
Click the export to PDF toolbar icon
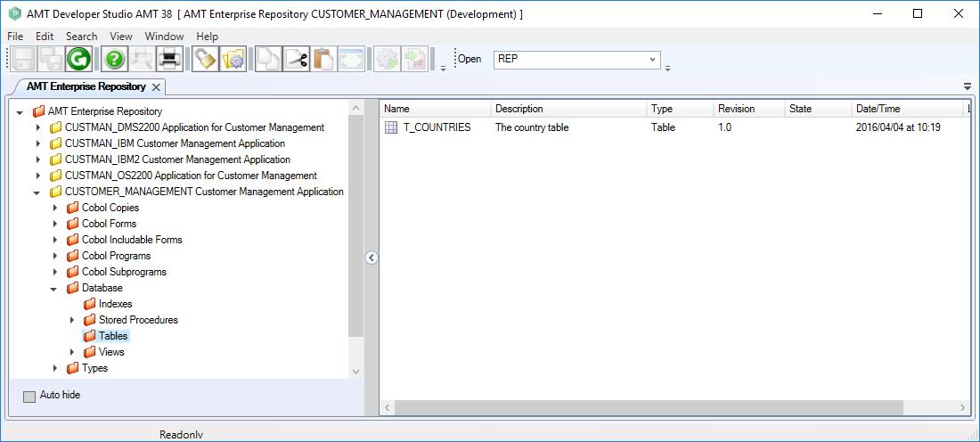pyautogui.click(x=413, y=60)
